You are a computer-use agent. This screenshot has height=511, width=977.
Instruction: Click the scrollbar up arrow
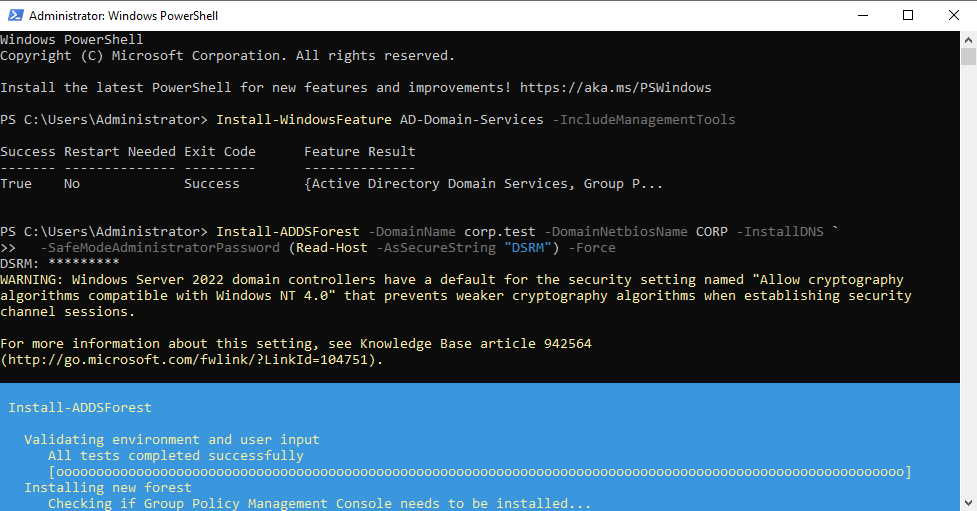coord(968,40)
